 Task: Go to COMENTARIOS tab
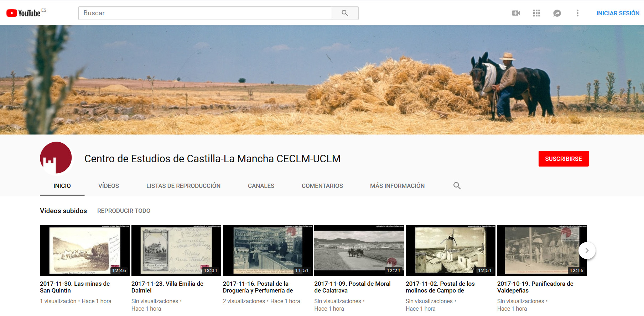[x=322, y=186]
